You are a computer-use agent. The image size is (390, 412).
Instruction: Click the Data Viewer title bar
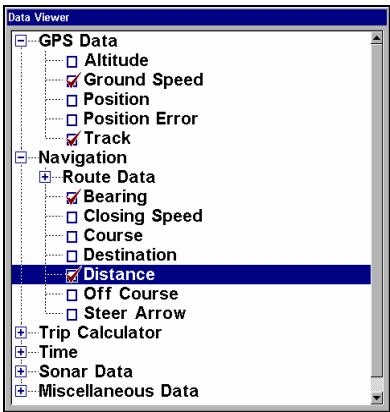[197, 17]
